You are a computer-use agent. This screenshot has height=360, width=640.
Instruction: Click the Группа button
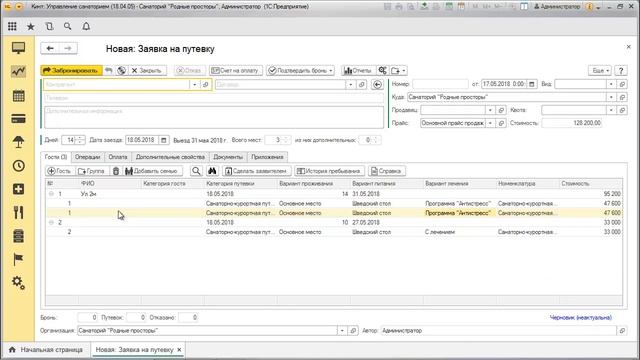pyautogui.click(x=92, y=171)
